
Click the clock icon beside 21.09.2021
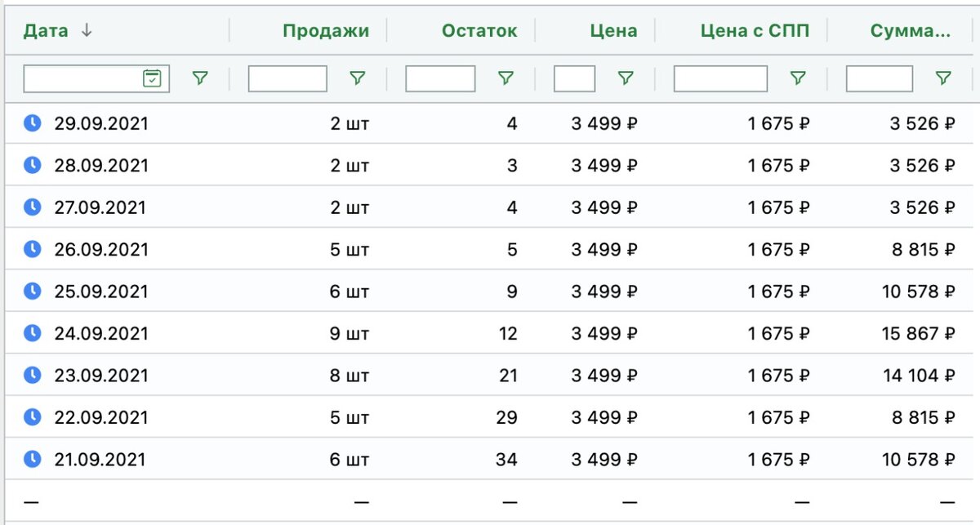(32, 459)
